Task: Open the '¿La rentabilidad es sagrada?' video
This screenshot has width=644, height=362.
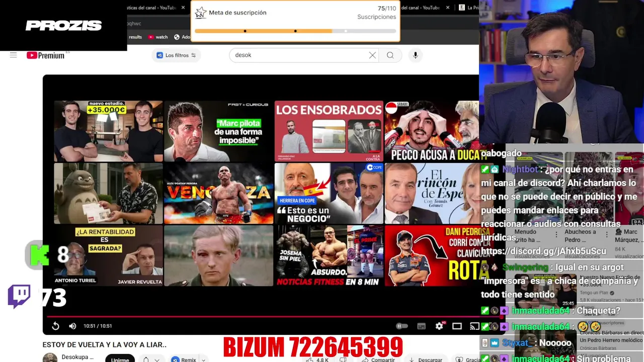Action: (108, 255)
